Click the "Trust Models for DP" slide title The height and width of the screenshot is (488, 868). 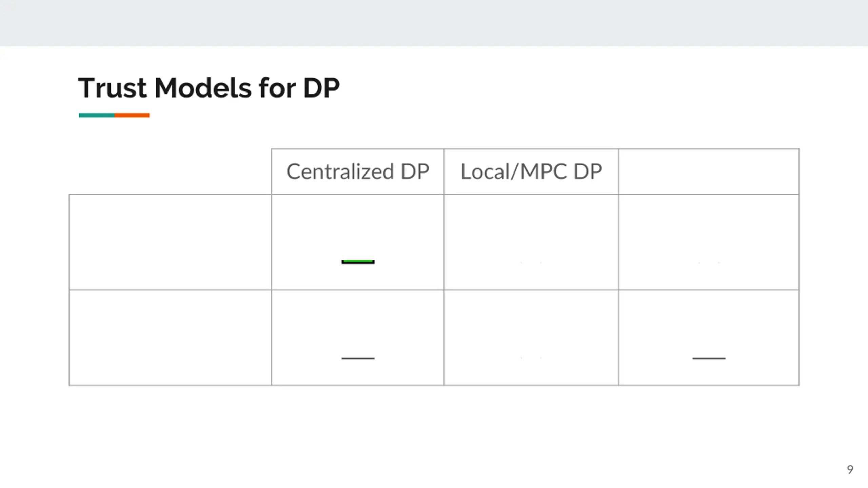pyautogui.click(x=209, y=88)
